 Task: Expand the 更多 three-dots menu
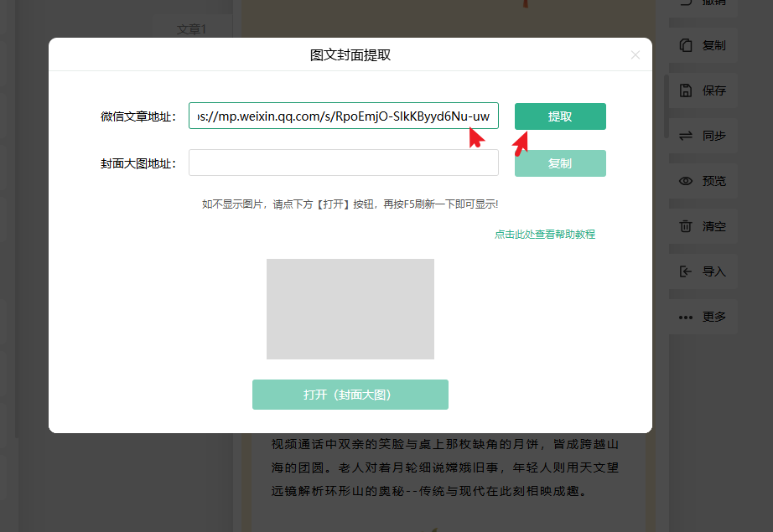(x=686, y=317)
